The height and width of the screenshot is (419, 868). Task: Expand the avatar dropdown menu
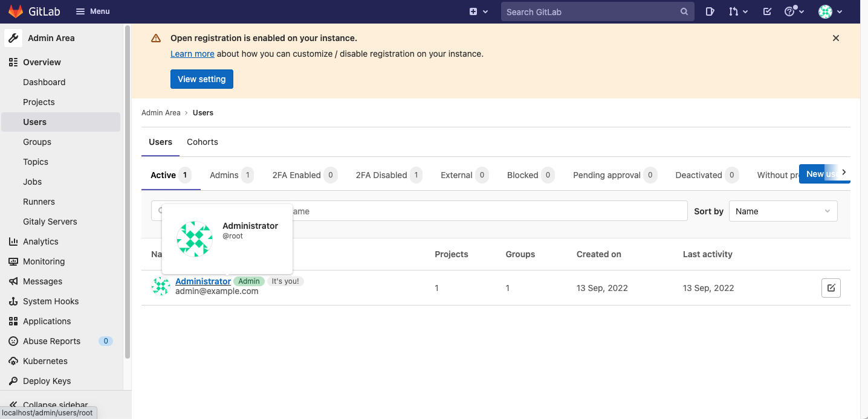[831, 11]
